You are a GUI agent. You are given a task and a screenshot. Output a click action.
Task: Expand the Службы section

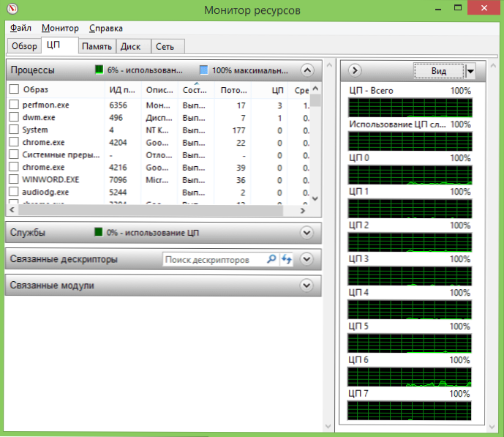point(306,233)
